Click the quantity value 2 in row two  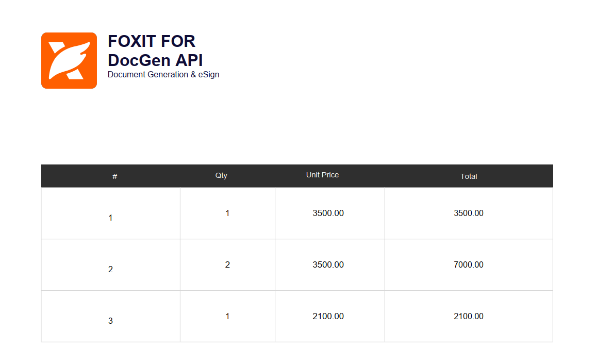click(227, 264)
